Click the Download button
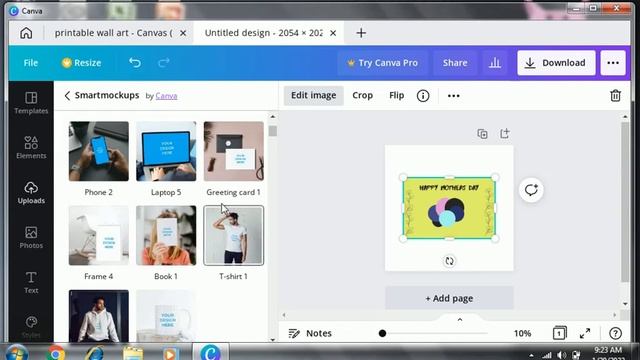Screen dimensions: 640x360 pos(556,63)
